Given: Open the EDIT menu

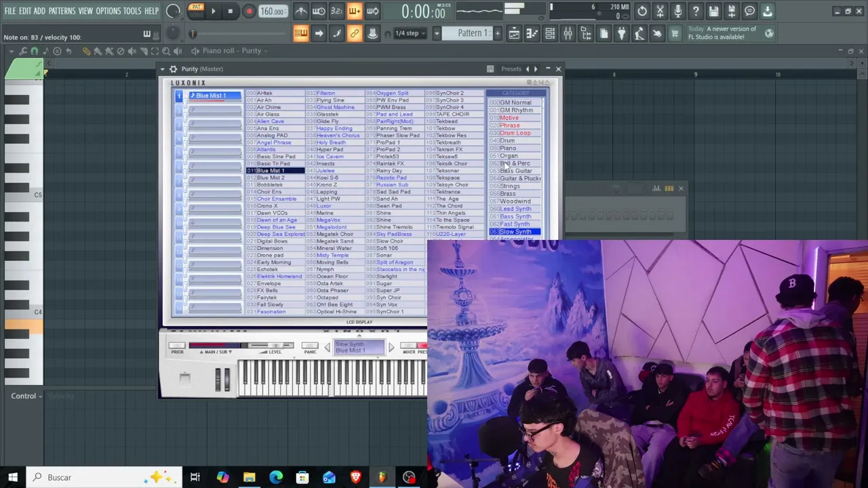Looking at the screenshot, I should (24, 11).
